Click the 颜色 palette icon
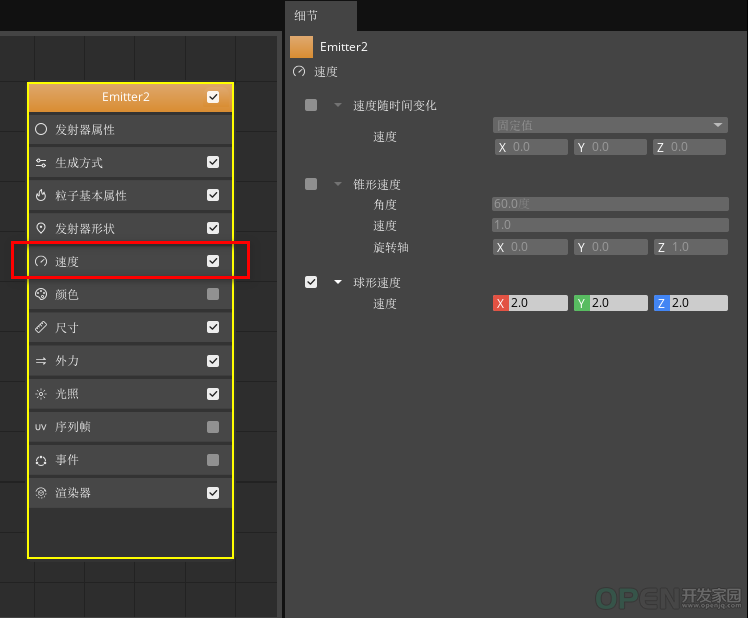The height and width of the screenshot is (618, 748). [x=41, y=294]
